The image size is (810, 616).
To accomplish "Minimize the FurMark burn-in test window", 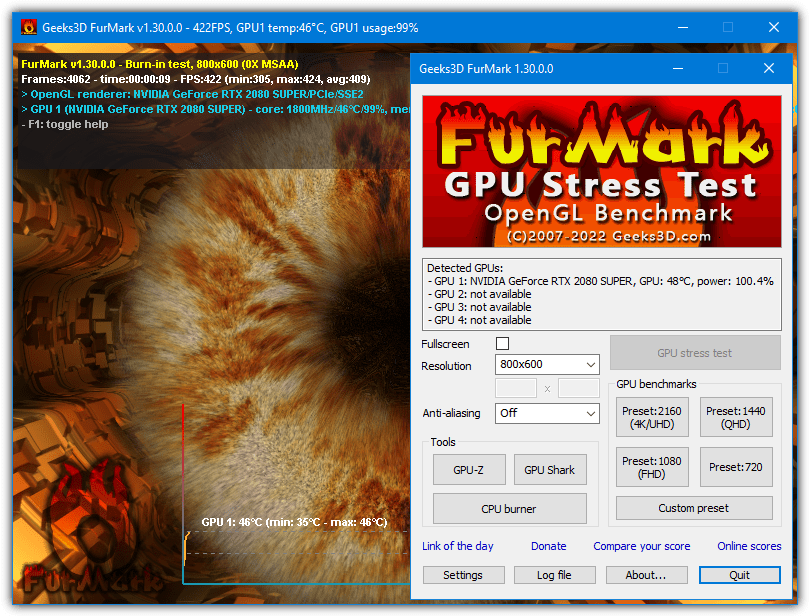I will coord(683,27).
